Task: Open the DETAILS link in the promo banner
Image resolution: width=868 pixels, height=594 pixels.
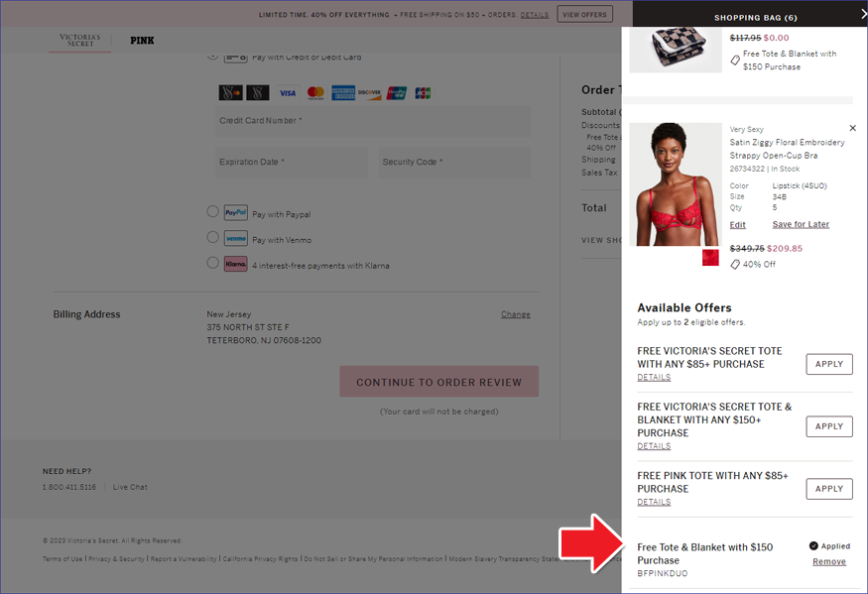Action: point(535,15)
